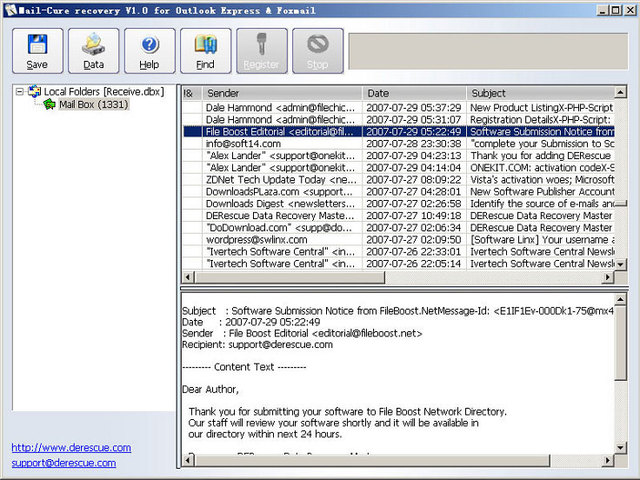Click Recipient support@derescue.com line in preview
The height and width of the screenshot is (480, 640).
click(x=257, y=345)
